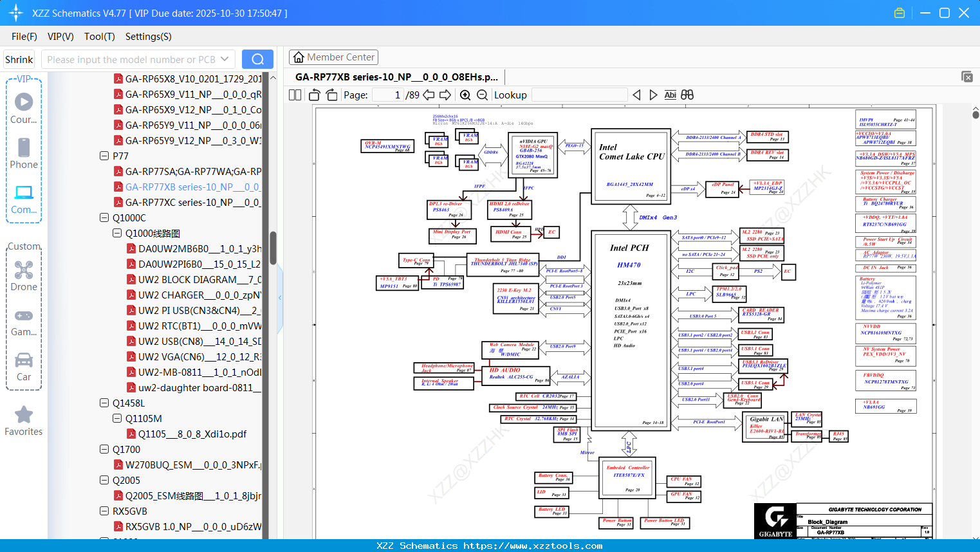This screenshot has height=552, width=980.
Task: Open the model number dropdown arrow
Action: tap(225, 59)
